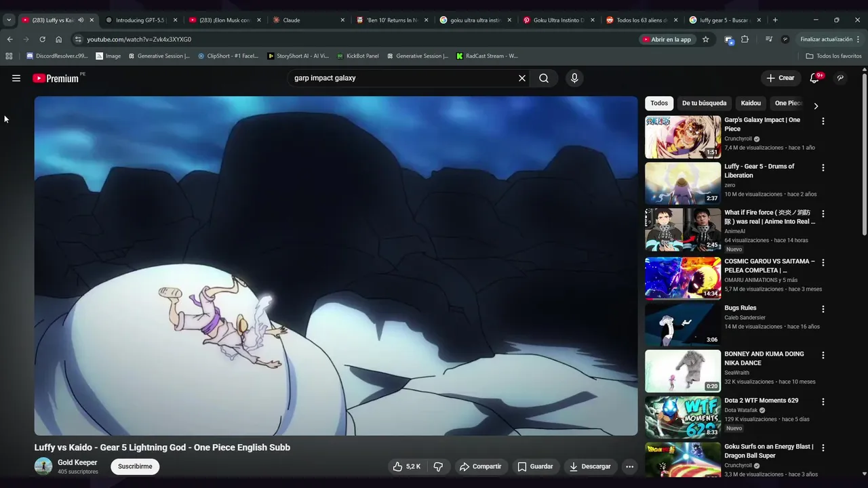This screenshot has width=868, height=488.
Task: Open Garp's Galaxy Impact thumbnail
Action: pyautogui.click(x=683, y=137)
